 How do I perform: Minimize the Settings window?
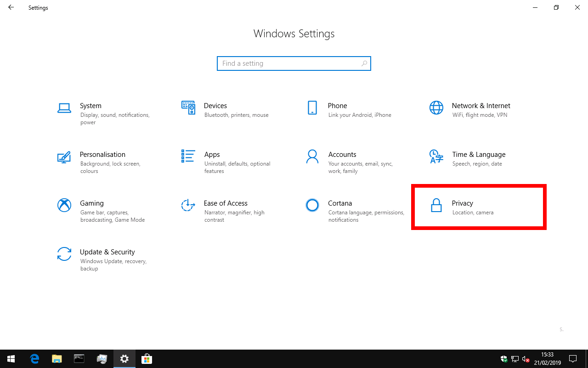click(535, 7)
